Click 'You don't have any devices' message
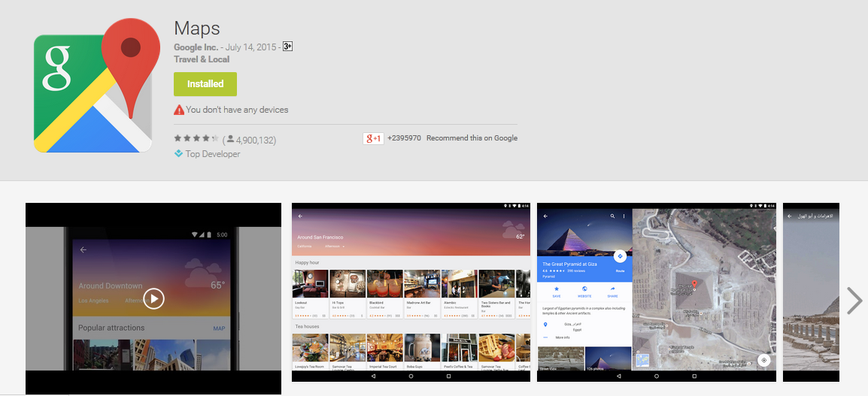The width and height of the screenshot is (868, 396). click(237, 110)
